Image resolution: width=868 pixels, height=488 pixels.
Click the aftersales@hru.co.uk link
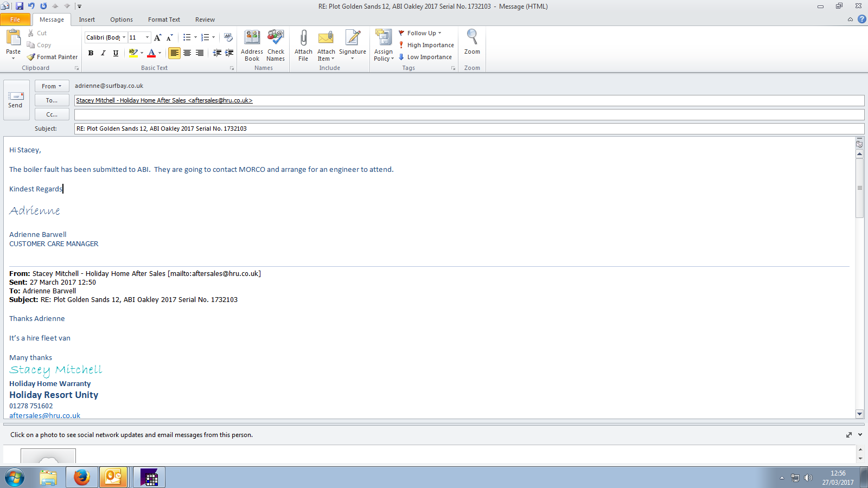coord(44,415)
